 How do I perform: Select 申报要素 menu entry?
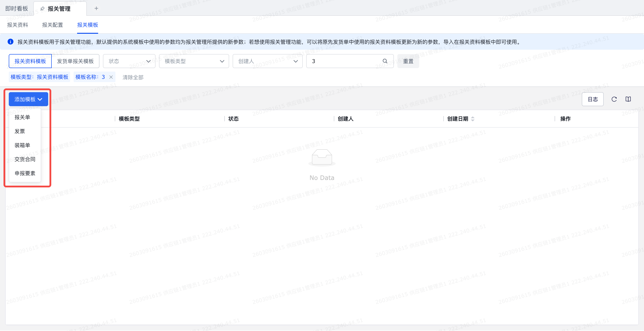coord(25,173)
